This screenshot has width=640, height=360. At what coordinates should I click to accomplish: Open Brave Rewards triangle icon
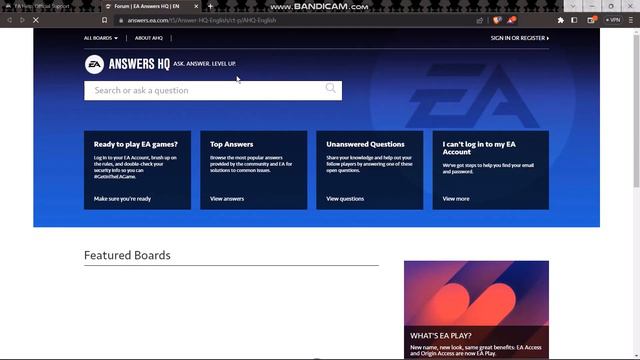pyautogui.click(x=511, y=20)
